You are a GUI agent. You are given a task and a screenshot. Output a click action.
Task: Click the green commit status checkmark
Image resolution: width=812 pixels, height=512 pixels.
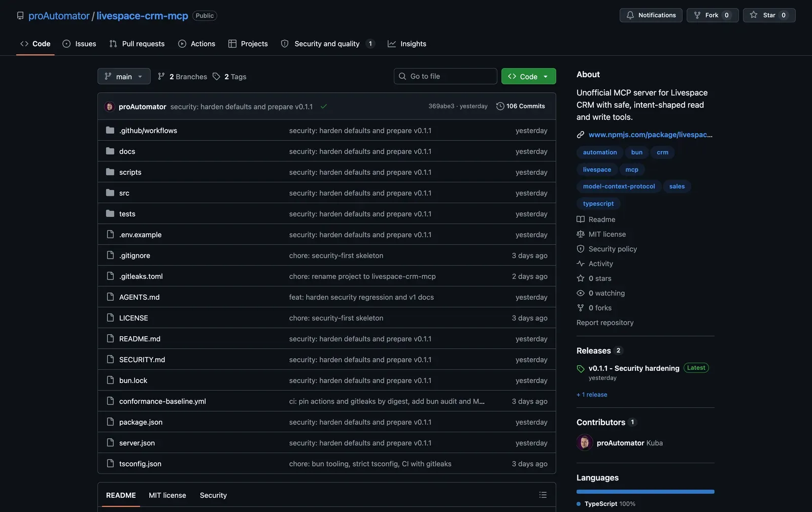point(324,107)
